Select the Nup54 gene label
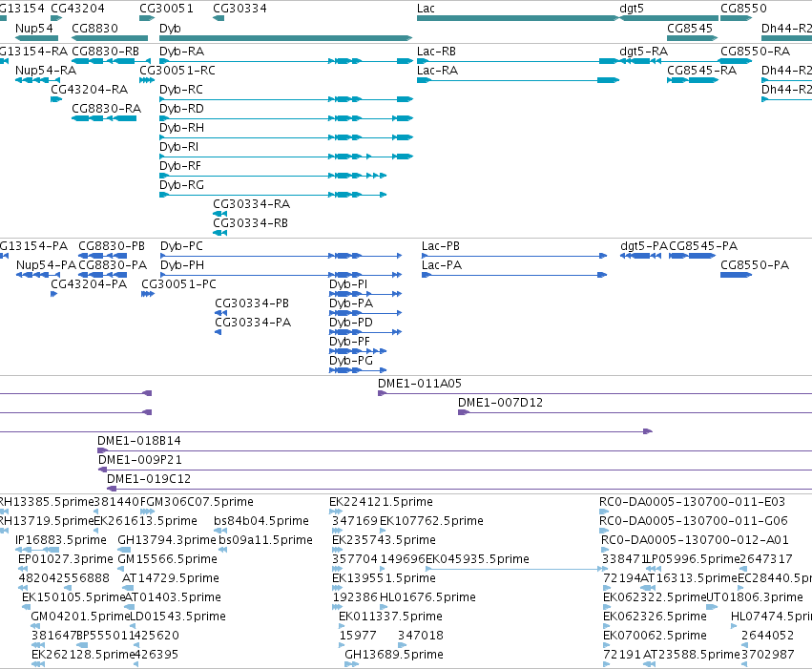The image size is (812, 669). pos(34,29)
